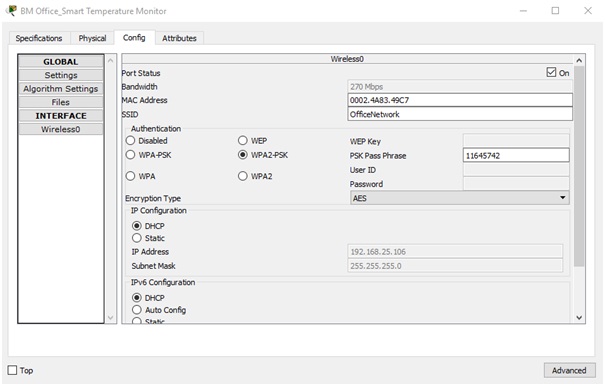Open Settings in the sidebar
The image size is (605, 386).
pyautogui.click(x=61, y=75)
